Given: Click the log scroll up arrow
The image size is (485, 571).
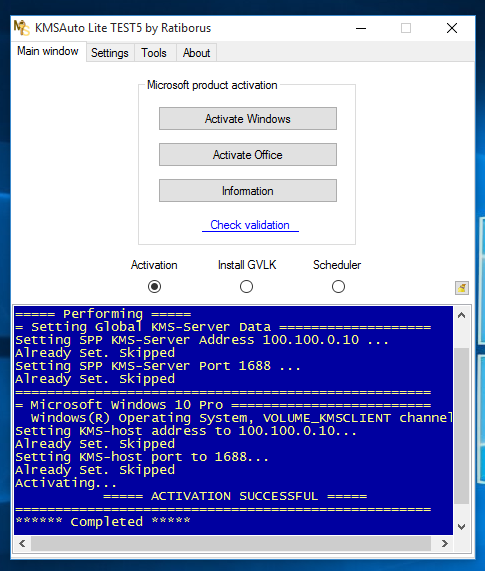Looking at the screenshot, I should tap(462, 315).
